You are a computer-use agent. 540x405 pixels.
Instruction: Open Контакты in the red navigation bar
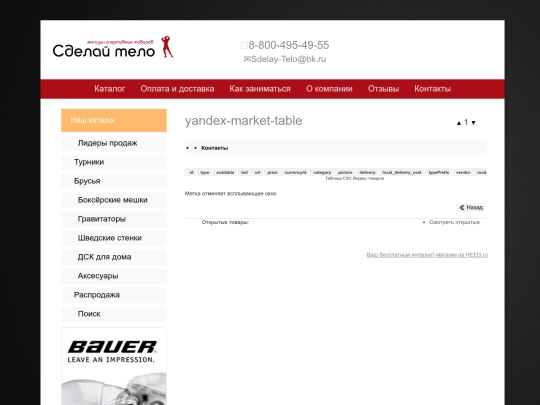click(433, 89)
